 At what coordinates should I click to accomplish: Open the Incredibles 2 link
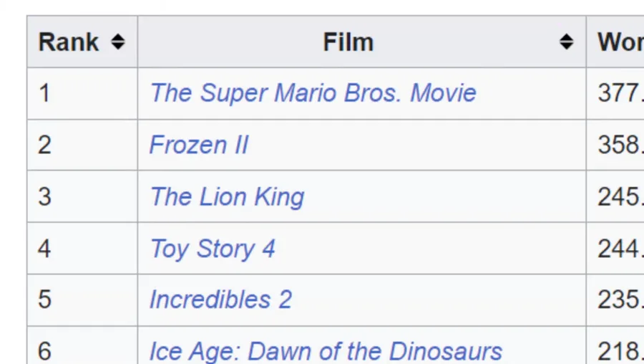[x=220, y=300]
